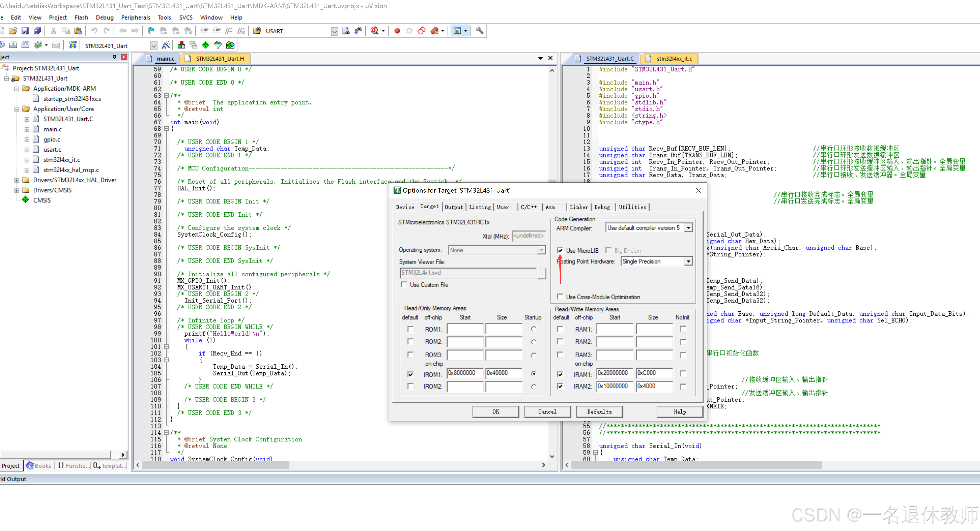Open the Peripherals menu
Viewport: 980px width, 531px height.
[x=136, y=17]
